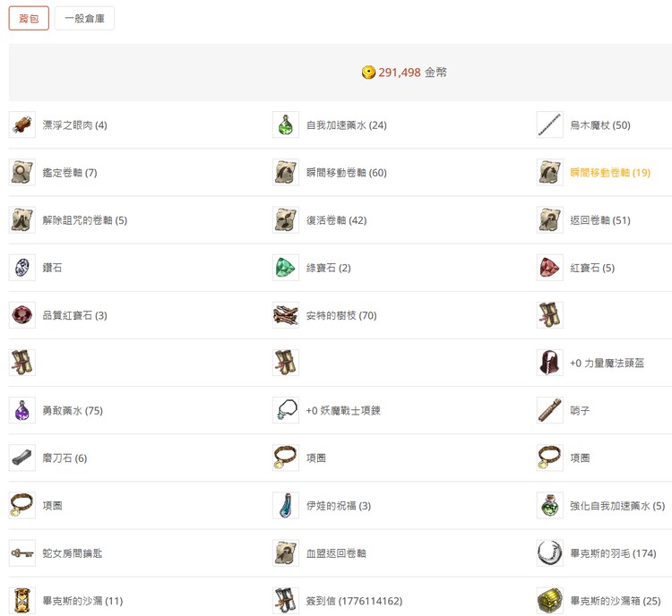Viewport: 672px width, 616px height.
Task: Select the 磨刀石 whetstone icon
Action: click(22, 458)
